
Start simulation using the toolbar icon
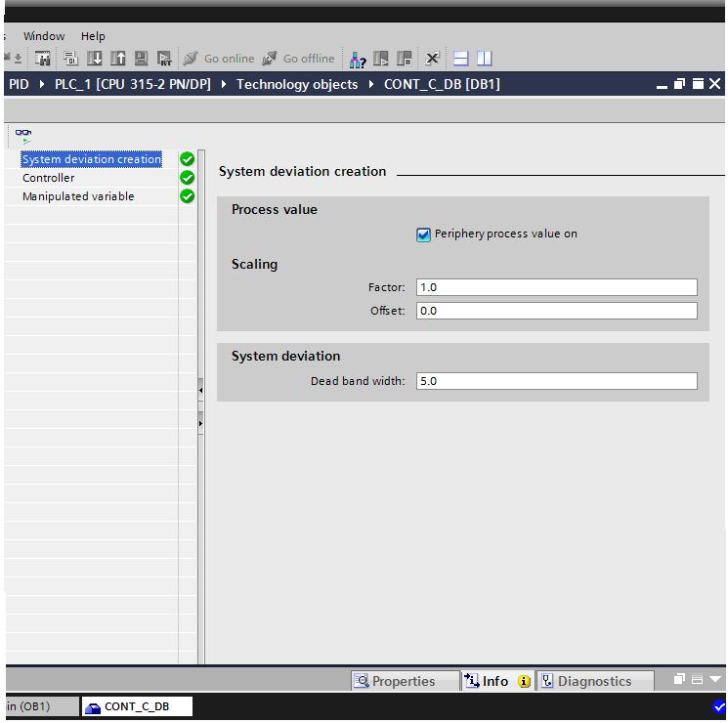pos(141,59)
